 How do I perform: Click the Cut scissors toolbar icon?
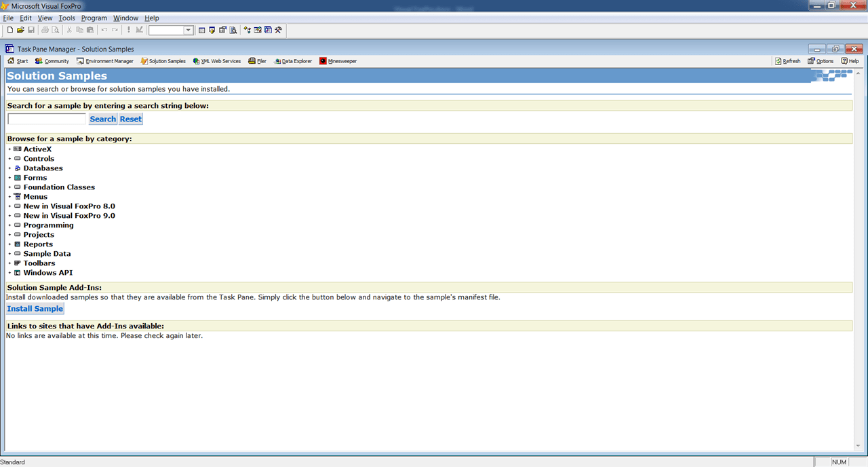pyautogui.click(x=69, y=30)
